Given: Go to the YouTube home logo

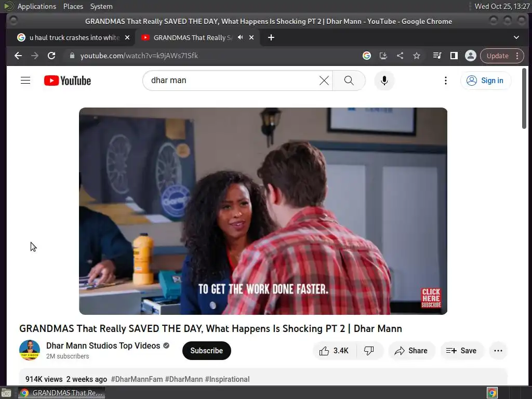Looking at the screenshot, I should click(x=68, y=81).
